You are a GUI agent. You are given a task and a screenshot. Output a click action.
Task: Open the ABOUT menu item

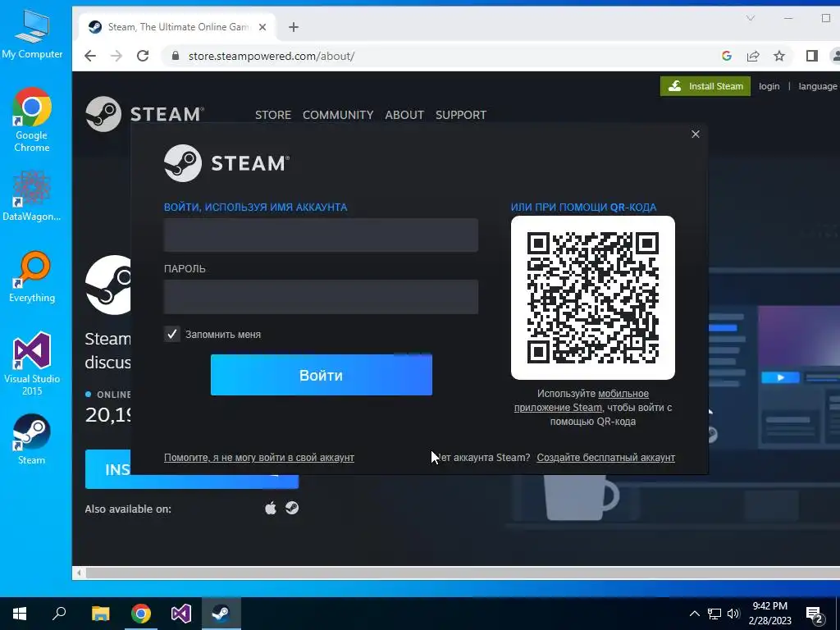404,115
